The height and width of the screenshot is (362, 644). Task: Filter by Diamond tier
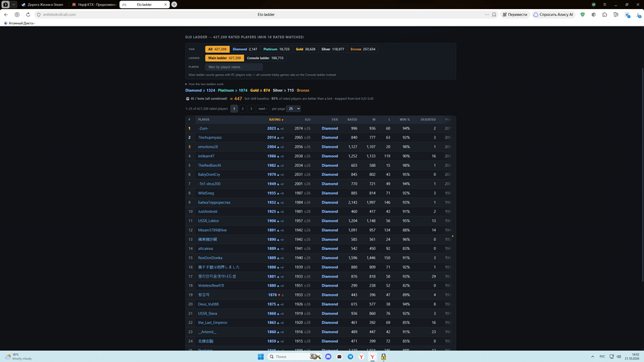point(245,49)
